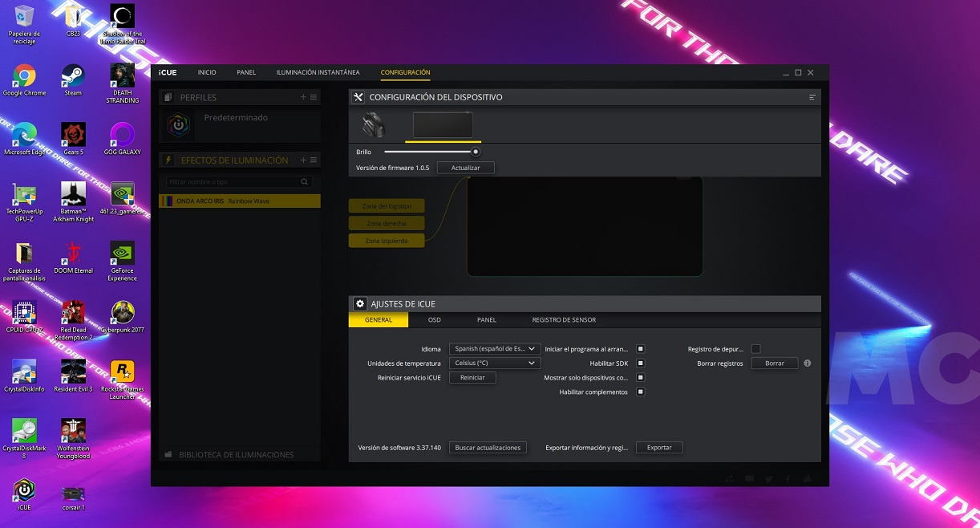Open the Idioma language dropdown
980x528 pixels.
coord(495,349)
